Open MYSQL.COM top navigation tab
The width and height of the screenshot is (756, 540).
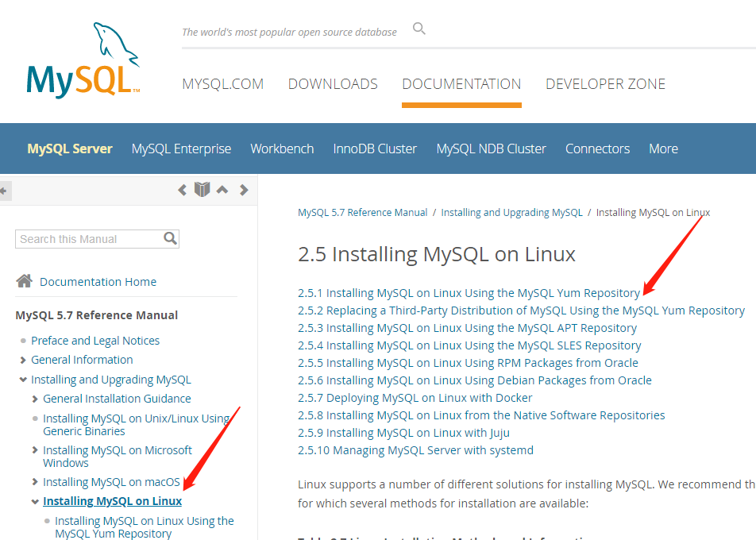pos(222,84)
